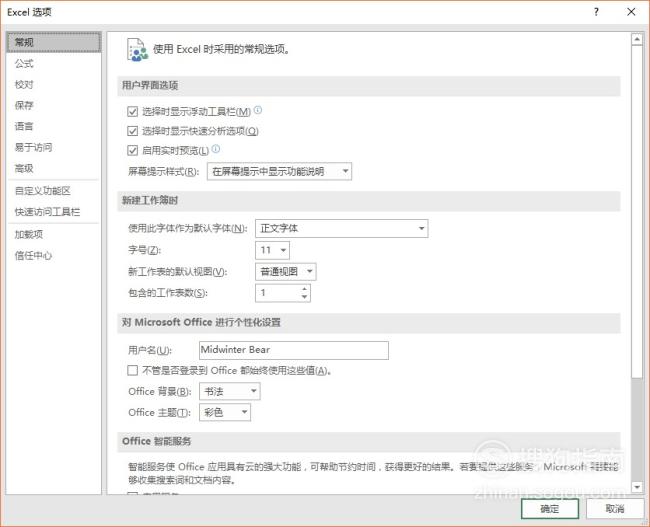Open default font 正文字体 dropdown

pyautogui.click(x=342, y=228)
